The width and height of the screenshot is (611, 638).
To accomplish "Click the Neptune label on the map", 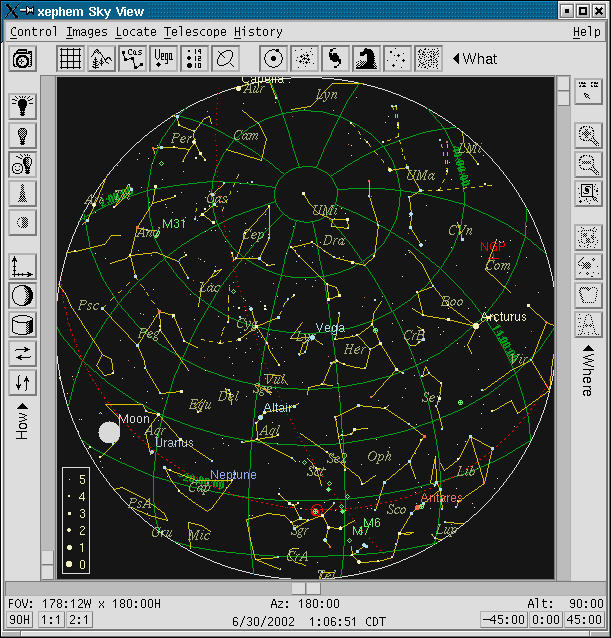I will tap(233, 474).
